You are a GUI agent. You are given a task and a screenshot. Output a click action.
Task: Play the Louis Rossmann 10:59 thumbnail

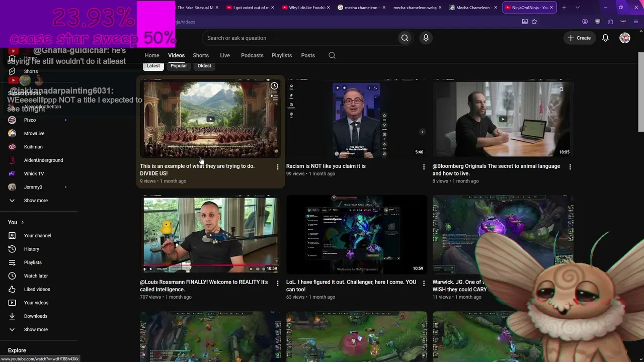pyautogui.click(x=210, y=235)
